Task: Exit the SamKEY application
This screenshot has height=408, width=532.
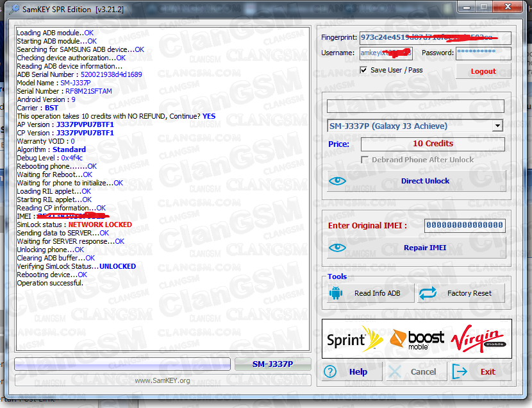Action: pos(479,371)
